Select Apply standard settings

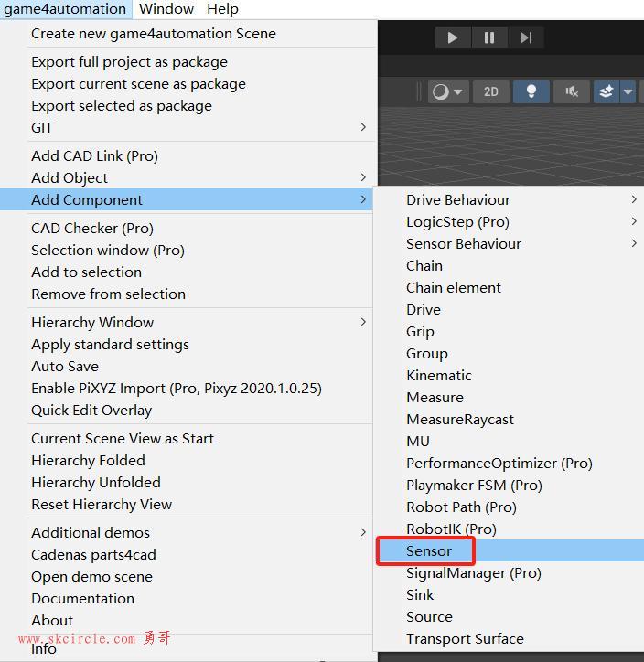[187, 345]
